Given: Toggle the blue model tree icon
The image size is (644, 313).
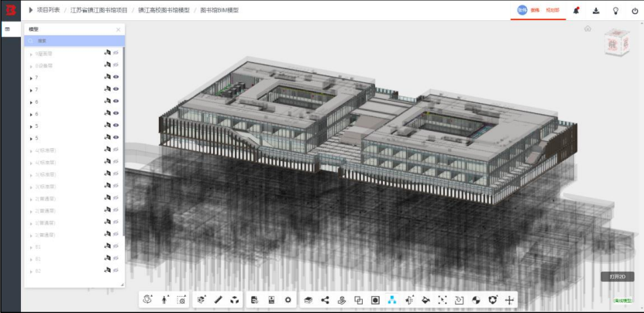Looking at the screenshot, I should [392, 300].
